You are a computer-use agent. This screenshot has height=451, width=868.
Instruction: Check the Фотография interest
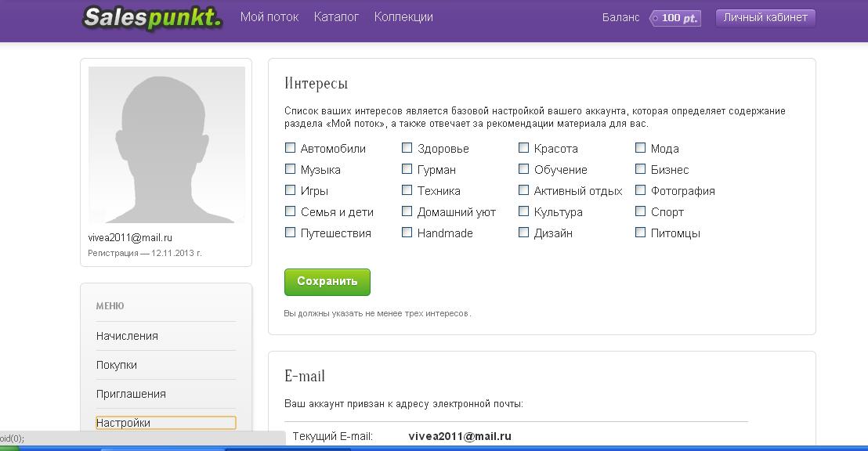coord(641,189)
